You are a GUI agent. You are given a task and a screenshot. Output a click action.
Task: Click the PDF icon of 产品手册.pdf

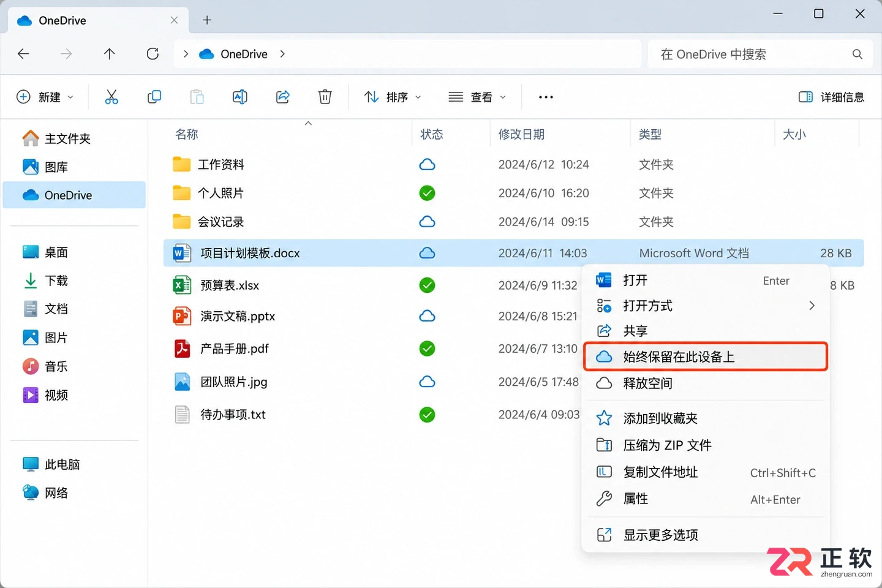181,349
